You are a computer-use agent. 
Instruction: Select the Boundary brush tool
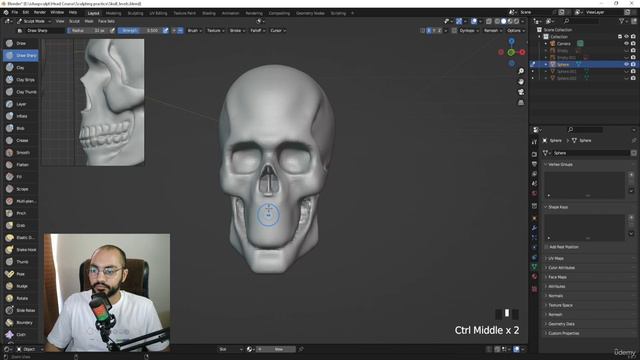(20, 322)
